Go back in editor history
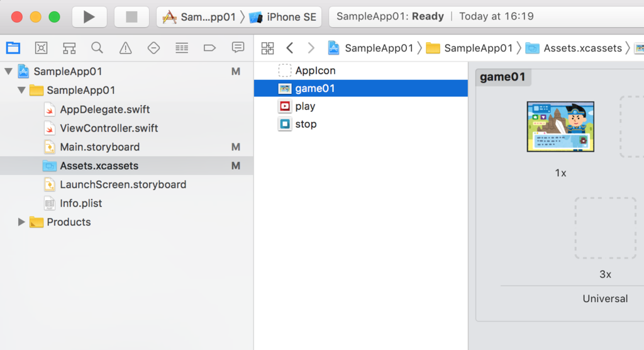The image size is (644, 350). pyautogui.click(x=290, y=48)
